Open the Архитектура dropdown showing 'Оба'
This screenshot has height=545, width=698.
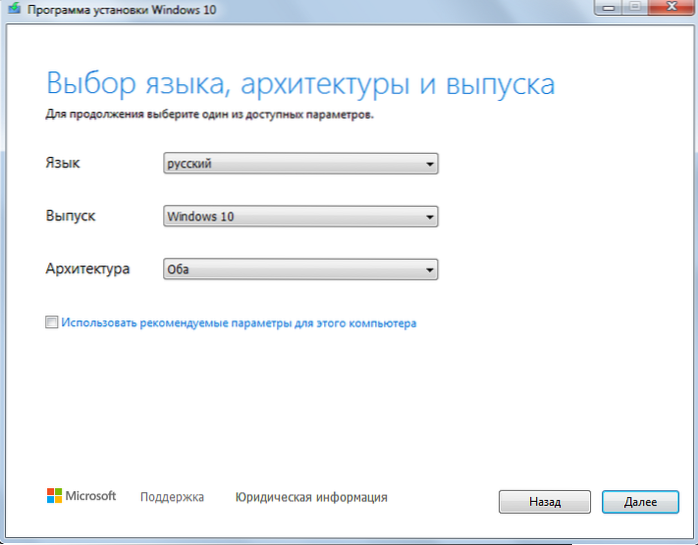300,269
